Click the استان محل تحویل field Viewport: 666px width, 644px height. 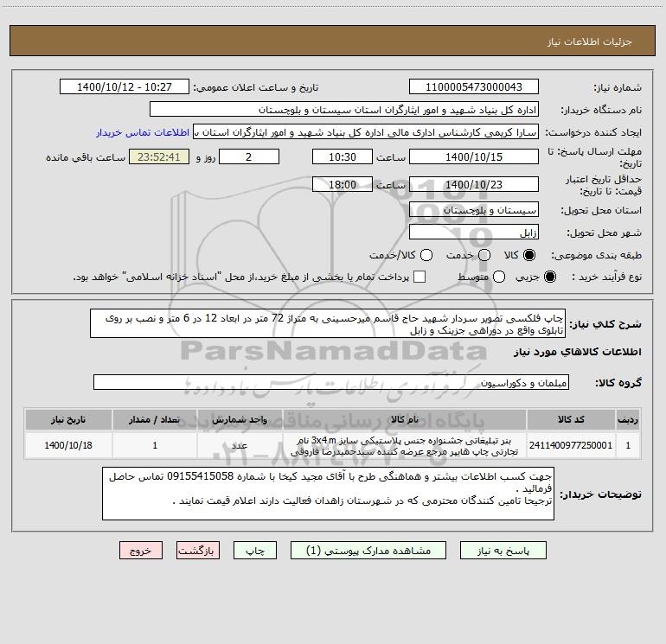[474, 210]
